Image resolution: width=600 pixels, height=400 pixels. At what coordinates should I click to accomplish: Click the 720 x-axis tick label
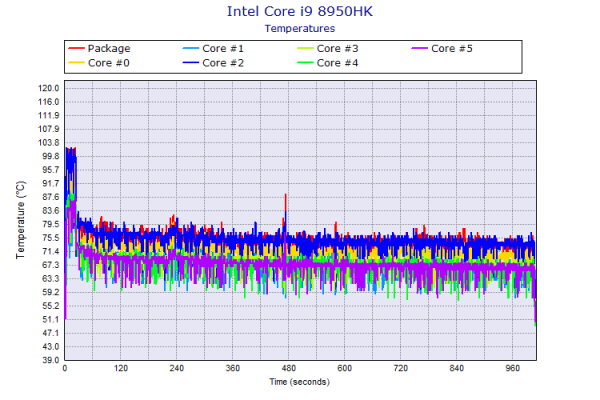401,368
